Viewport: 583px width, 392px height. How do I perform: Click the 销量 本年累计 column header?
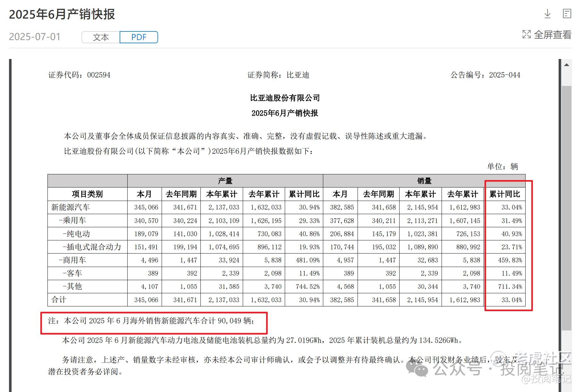[x=420, y=194]
